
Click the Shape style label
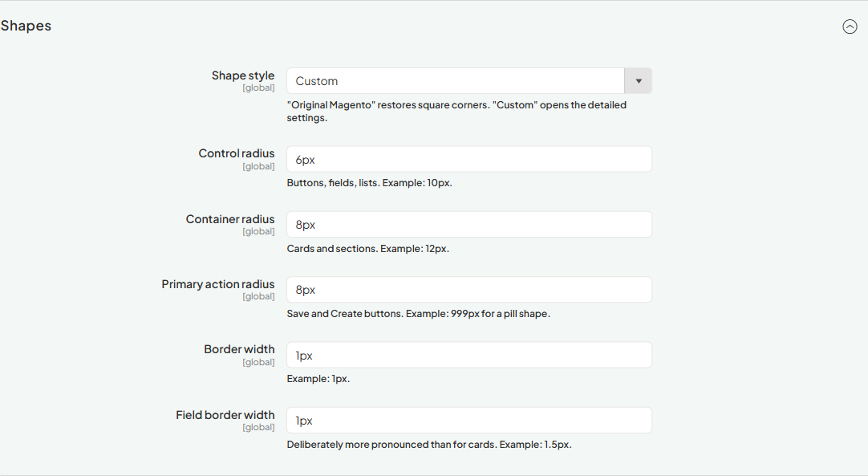pos(243,75)
